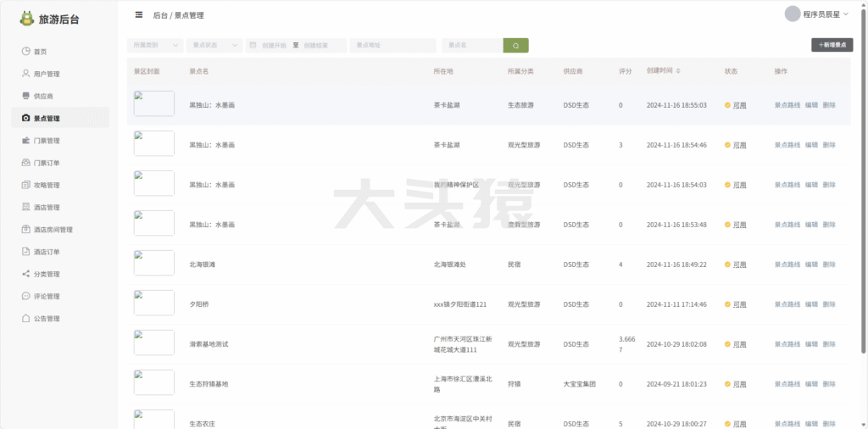The width and height of the screenshot is (868, 429).
Task: Click 编辑 for the 生态狩猎基地 row
Action: 811,384
